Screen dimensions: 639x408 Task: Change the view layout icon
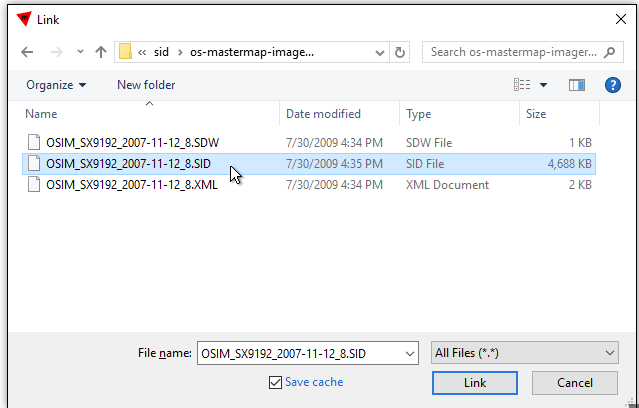pyautogui.click(x=522, y=85)
